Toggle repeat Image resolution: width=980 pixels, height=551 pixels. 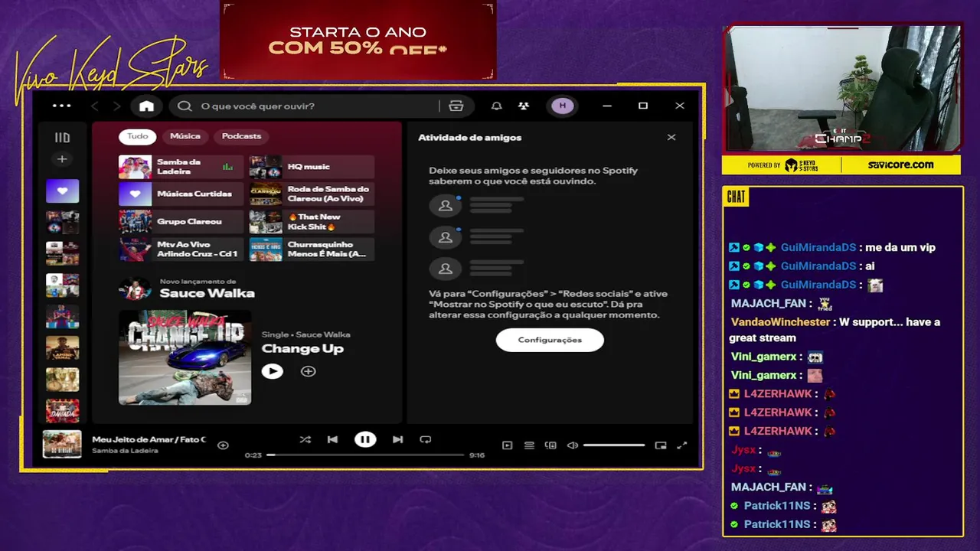coord(426,439)
